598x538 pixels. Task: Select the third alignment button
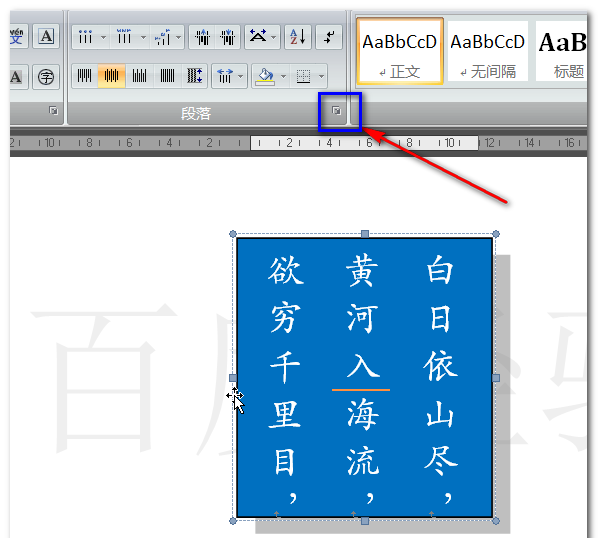(139, 76)
